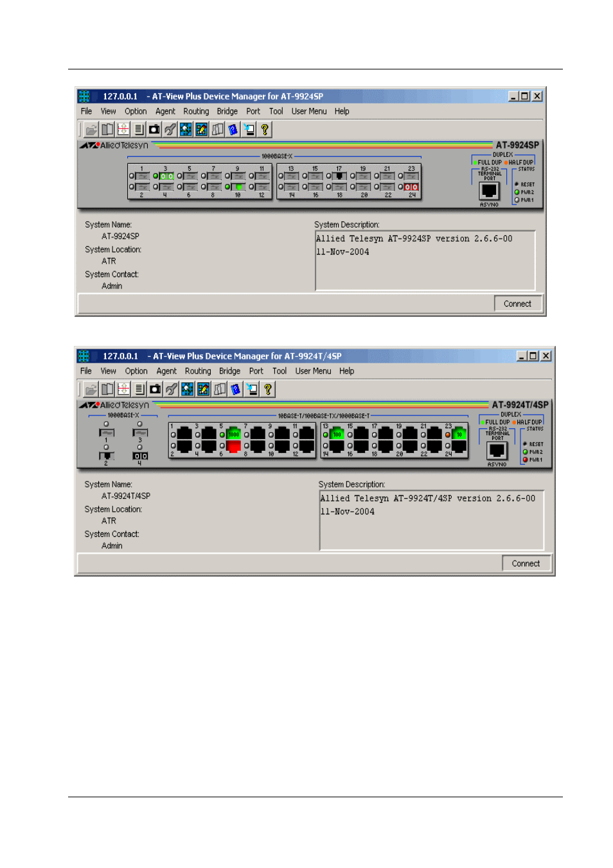Open the File menu in the AT-9924SP window
Image resolution: width=613 pixels, height=868 pixels.
coord(86,111)
